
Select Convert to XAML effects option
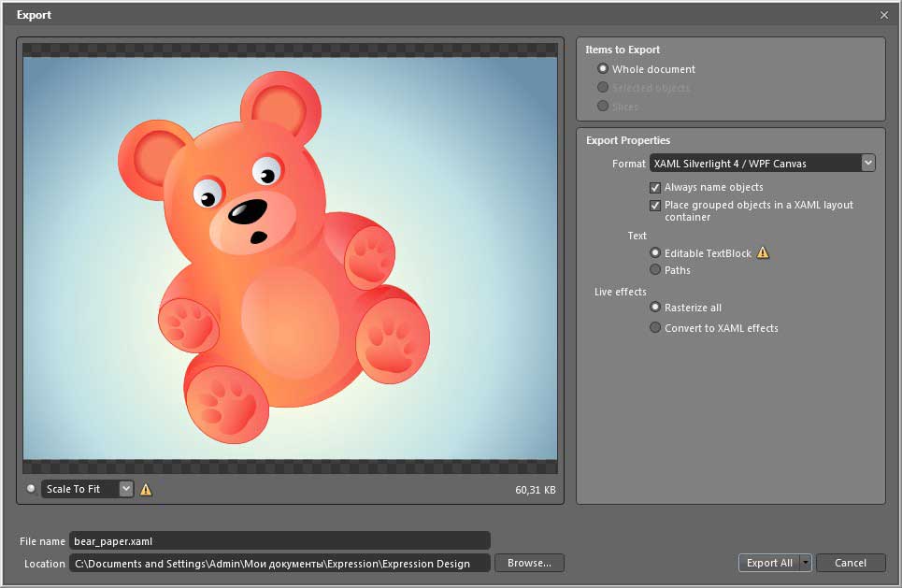tap(654, 327)
